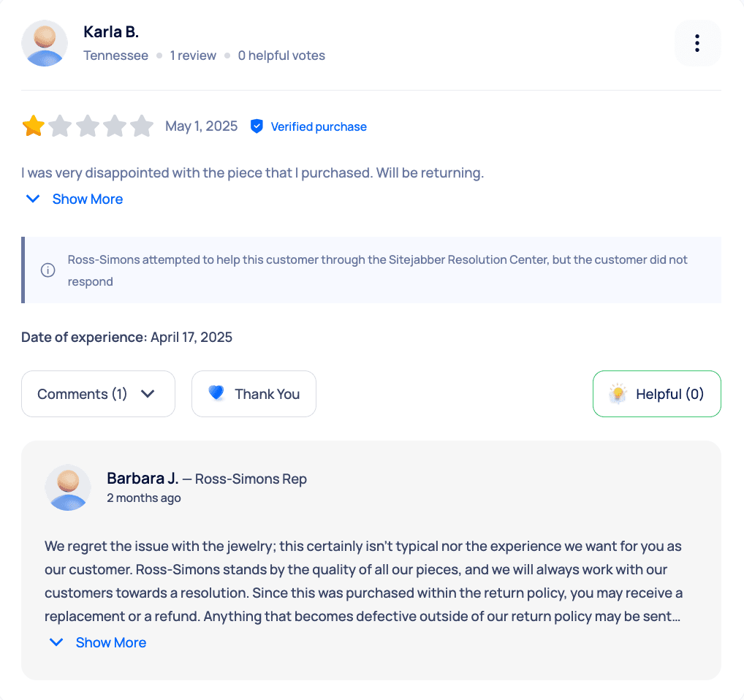Open Karla B. reviewer name link
Image resolution: width=744 pixels, height=700 pixels.
[x=111, y=31]
